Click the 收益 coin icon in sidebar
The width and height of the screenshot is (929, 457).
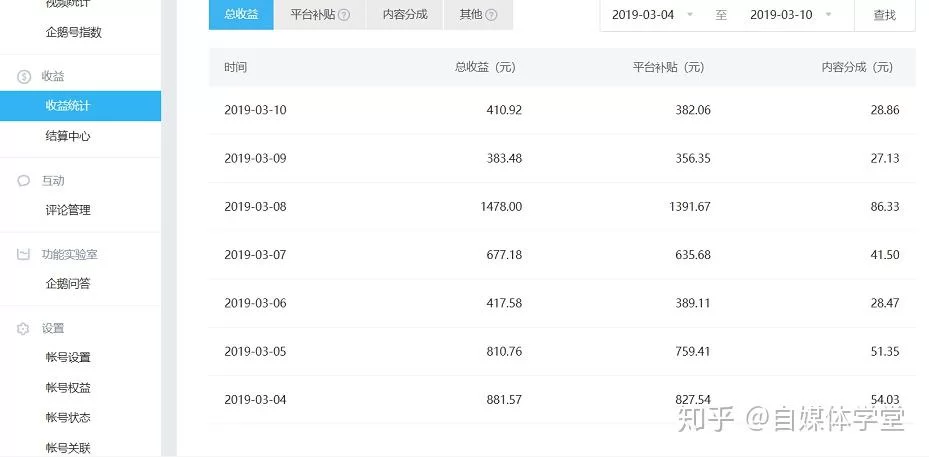click(x=23, y=77)
